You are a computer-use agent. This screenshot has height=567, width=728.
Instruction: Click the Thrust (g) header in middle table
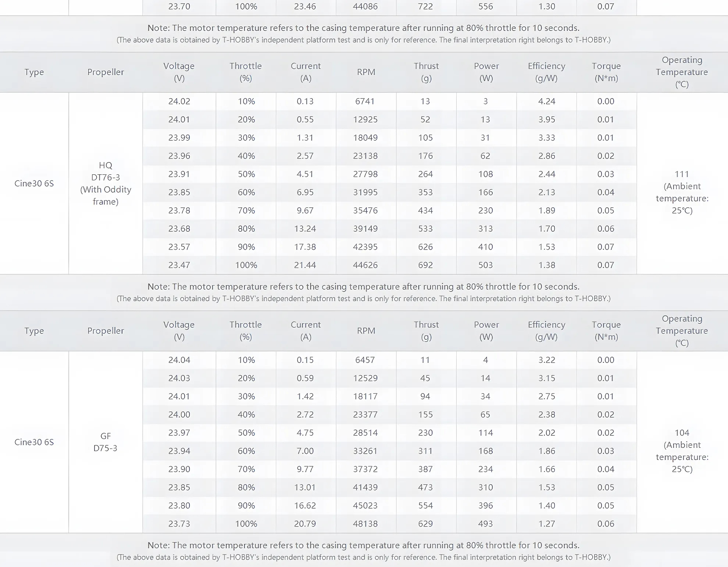pos(426,72)
